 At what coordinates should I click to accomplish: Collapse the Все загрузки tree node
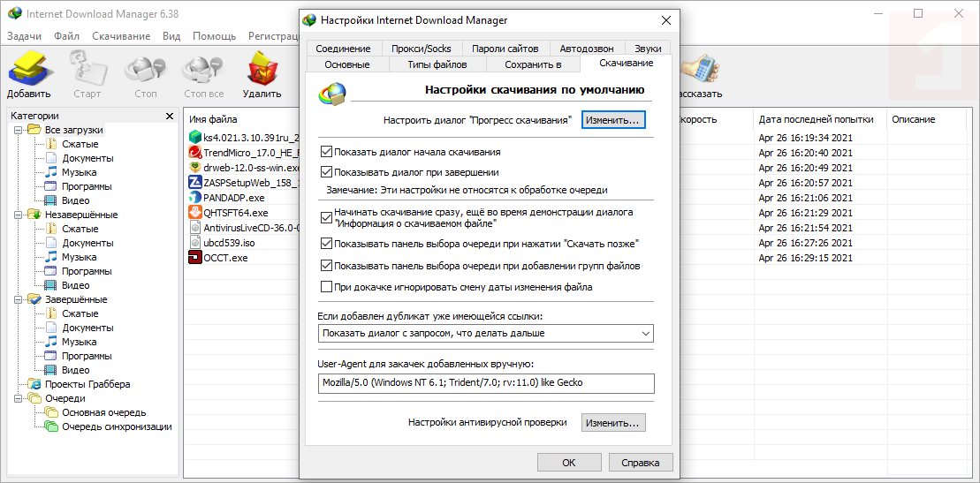[x=17, y=130]
